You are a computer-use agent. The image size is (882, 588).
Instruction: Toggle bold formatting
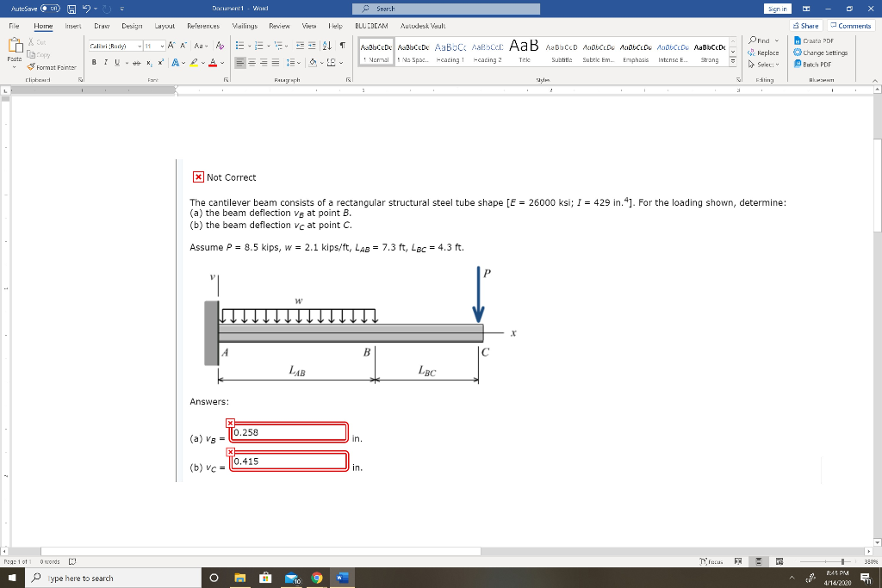[93, 61]
